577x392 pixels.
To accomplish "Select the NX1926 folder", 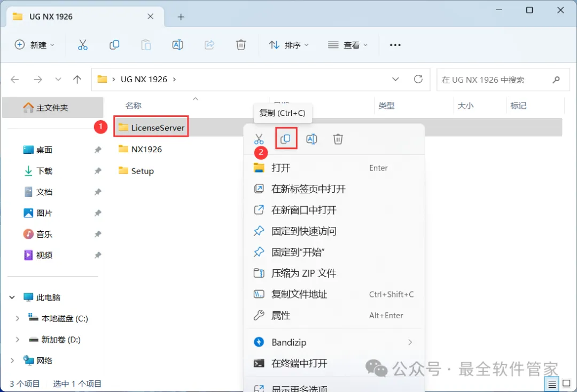I will [x=140, y=150].
